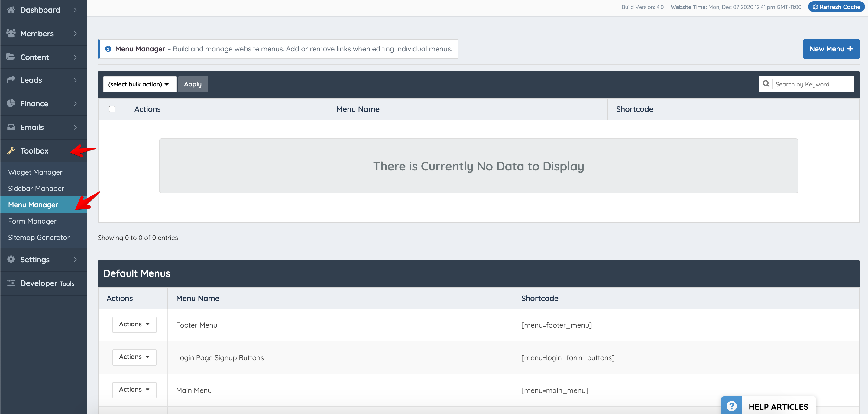Click the Dashboard home icon
The image size is (868, 414).
11,10
